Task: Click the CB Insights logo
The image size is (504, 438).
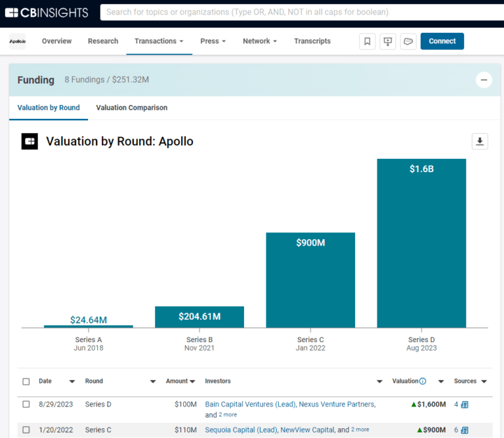Action: click(47, 12)
